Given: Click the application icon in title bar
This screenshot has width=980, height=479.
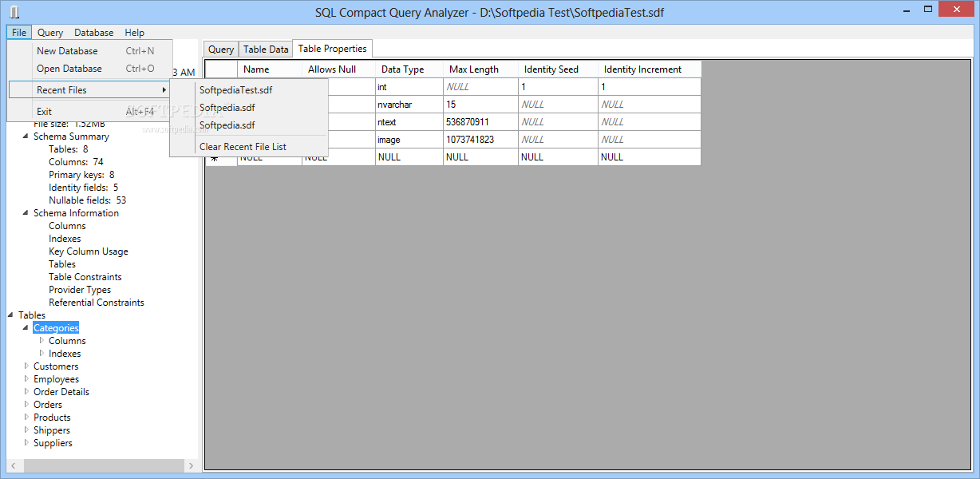Looking at the screenshot, I should click(14, 12).
